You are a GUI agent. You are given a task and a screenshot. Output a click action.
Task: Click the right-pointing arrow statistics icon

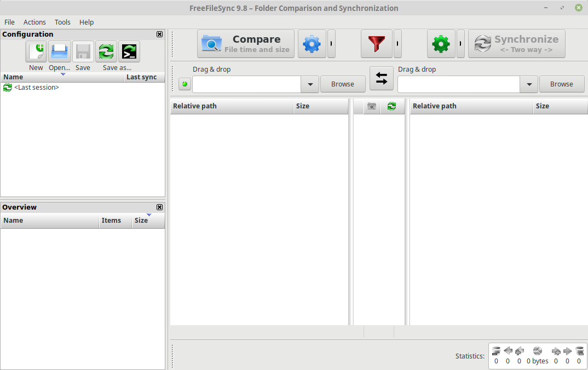[567, 351]
